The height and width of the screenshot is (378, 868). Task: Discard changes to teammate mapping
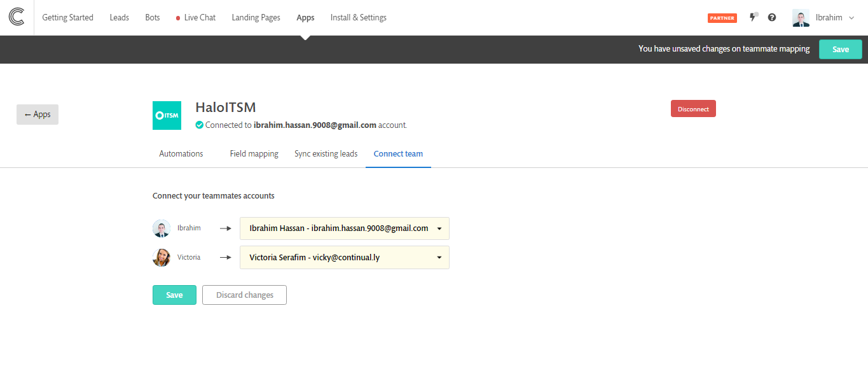(245, 295)
